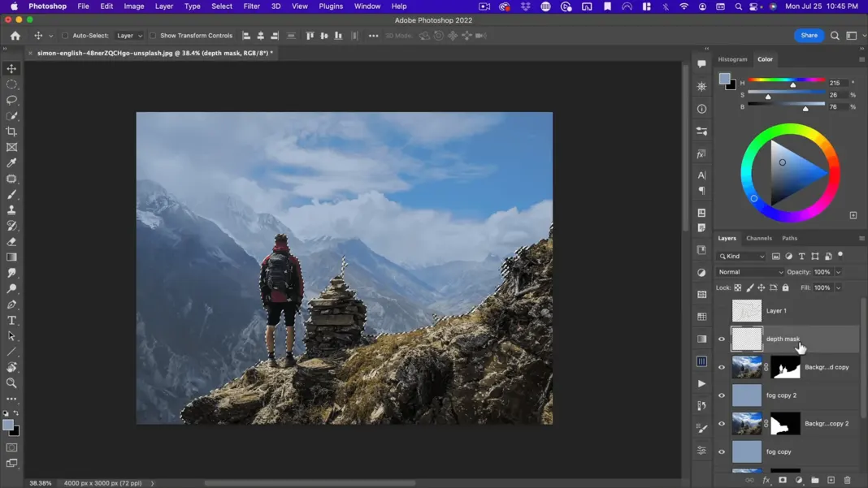Switch to the Channels tab

click(758, 239)
